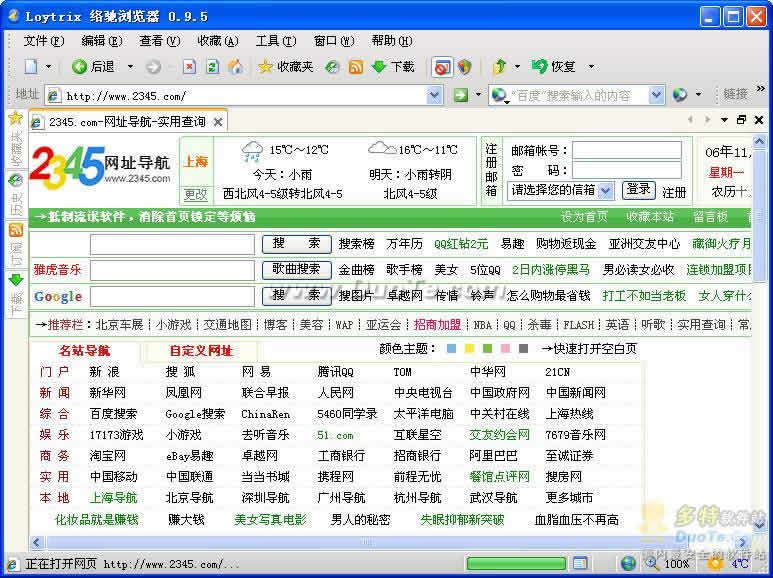Open sidebar 历史 history icon
The height and width of the screenshot is (578, 773).
pyautogui.click(x=16, y=180)
